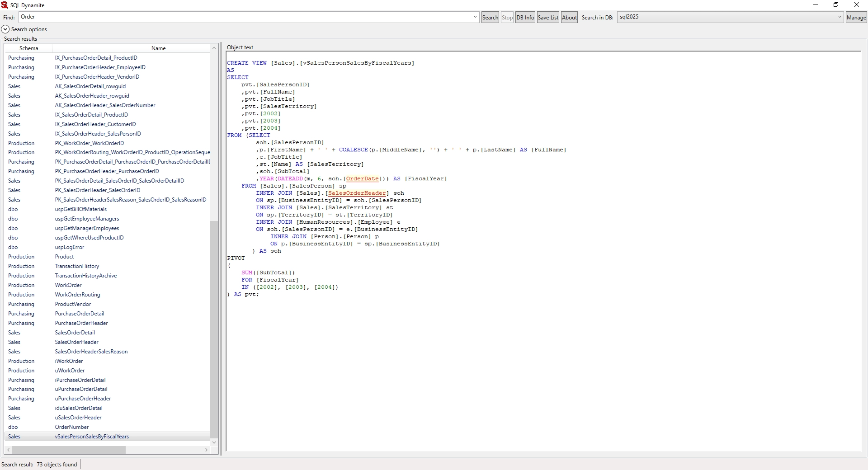Click the Manage button
The image size is (868, 470).
coord(856,18)
